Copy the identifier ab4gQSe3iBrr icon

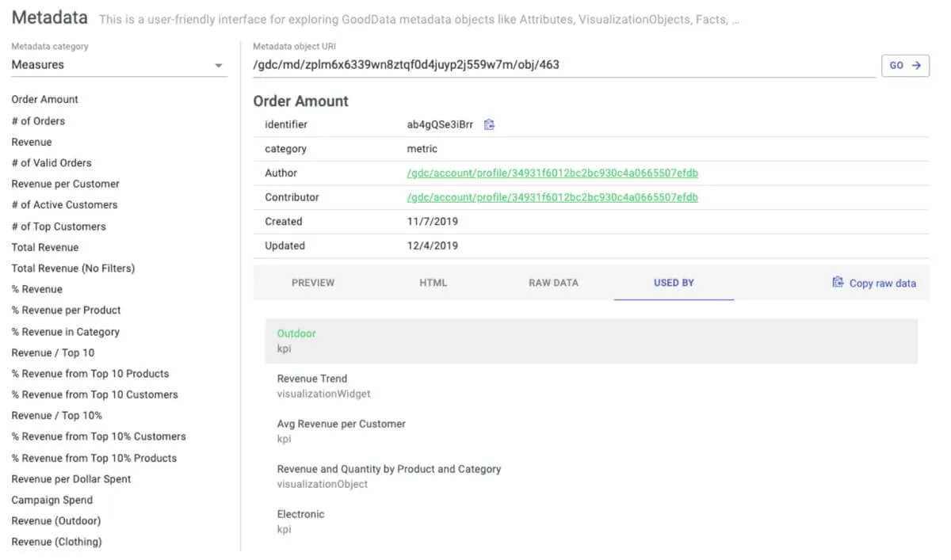pyautogui.click(x=489, y=124)
